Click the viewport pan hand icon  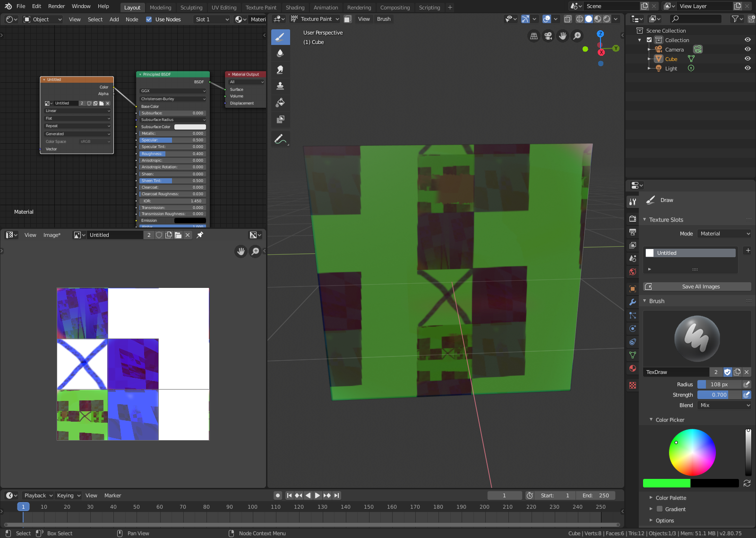point(563,36)
